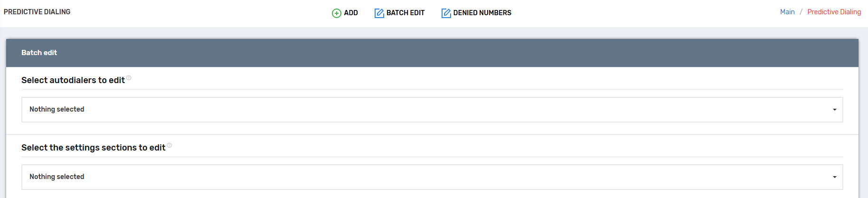Click the PREDICTIVE DIALING page title

(x=37, y=12)
